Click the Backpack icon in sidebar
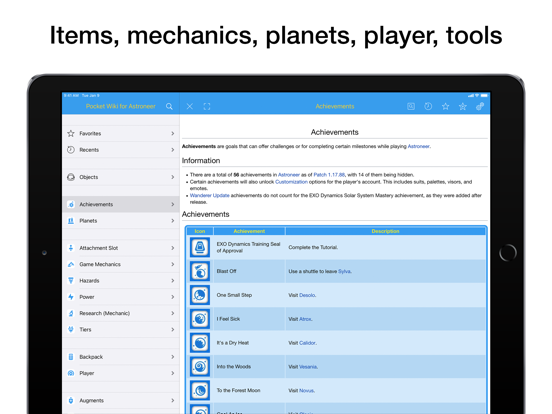The image size is (552, 414). pyautogui.click(x=71, y=357)
